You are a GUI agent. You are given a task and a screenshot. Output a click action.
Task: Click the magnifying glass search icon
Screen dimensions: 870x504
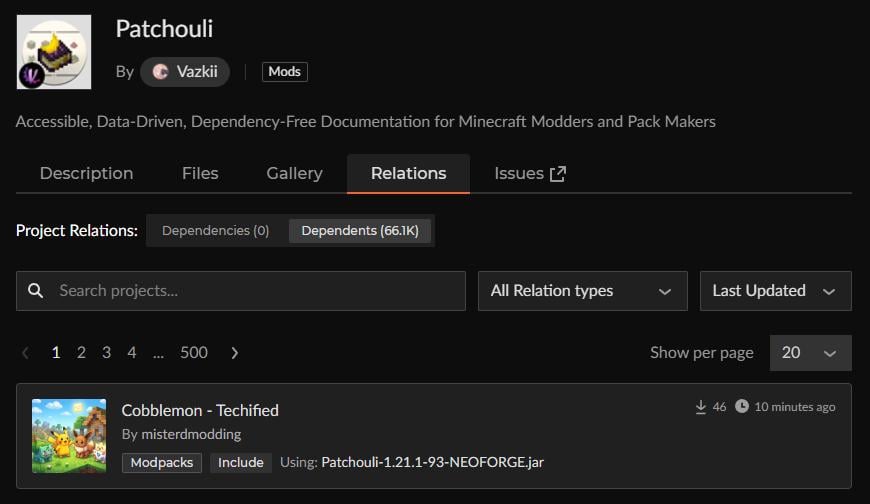[36, 291]
